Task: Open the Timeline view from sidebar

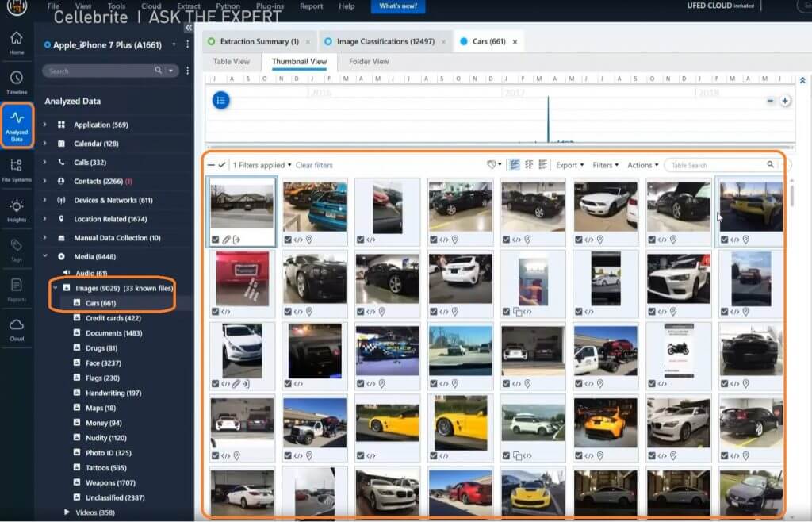Action: (x=15, y=77)
